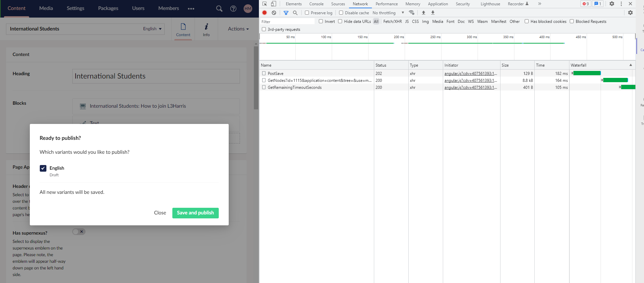The image size is (644, 283).
Task: Click Save and publish button
Action: [x=196, y=213]
